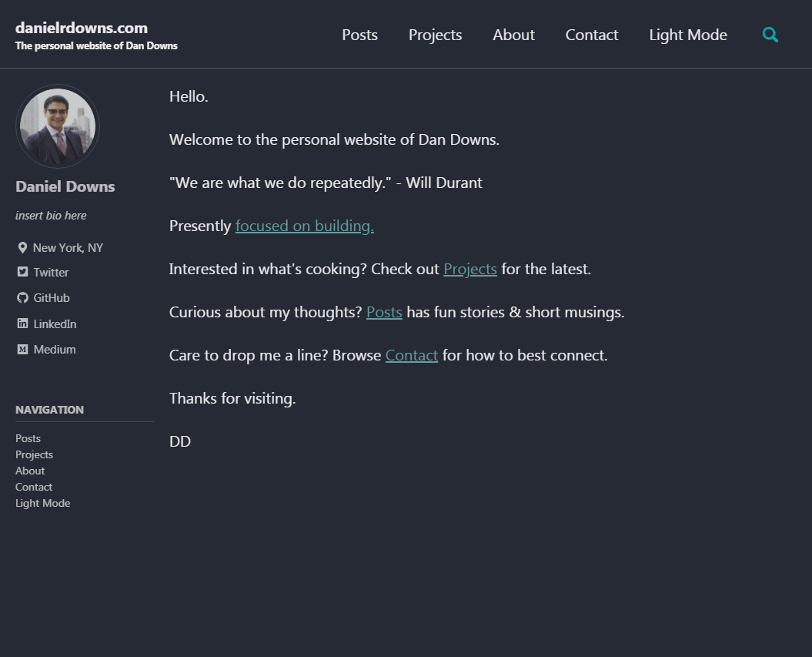Click Daniel Downs profile photo

[58, 126]
